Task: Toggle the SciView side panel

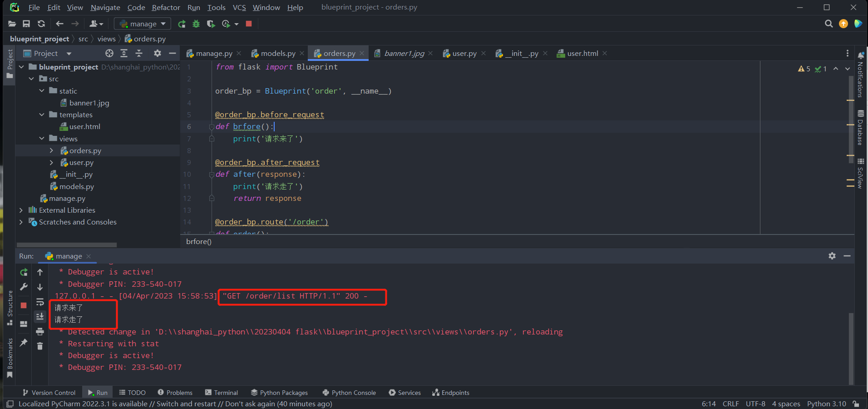Action: coord(860,173)
